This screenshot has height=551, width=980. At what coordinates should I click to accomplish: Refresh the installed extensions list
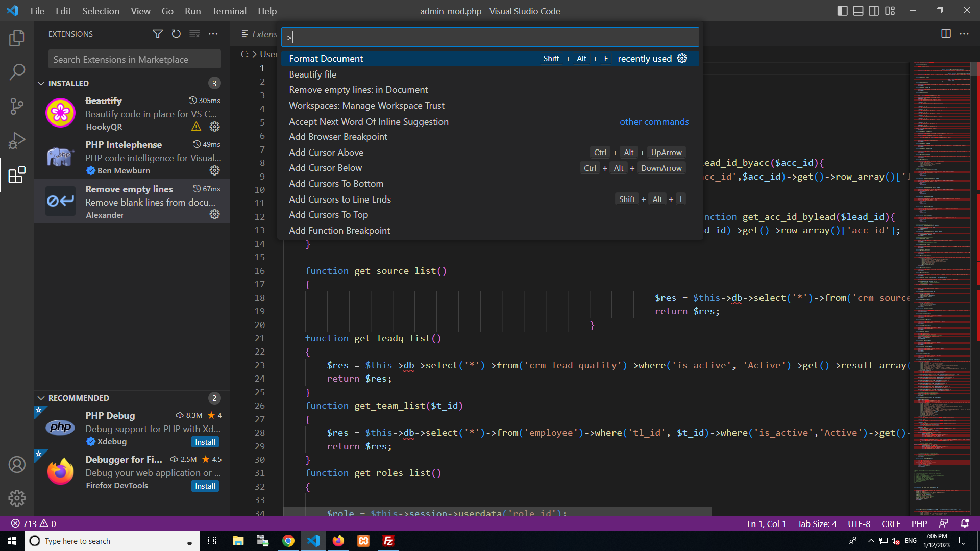[x=176, y=34]
